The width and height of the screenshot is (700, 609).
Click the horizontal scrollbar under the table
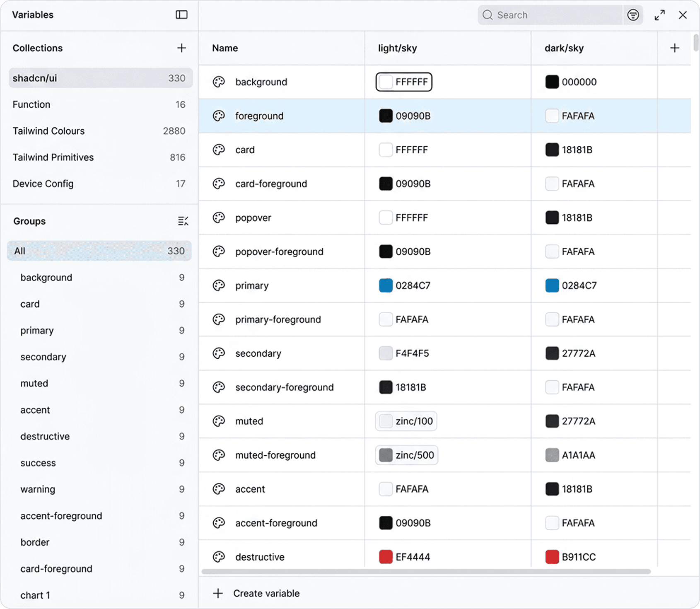(426, 572)
